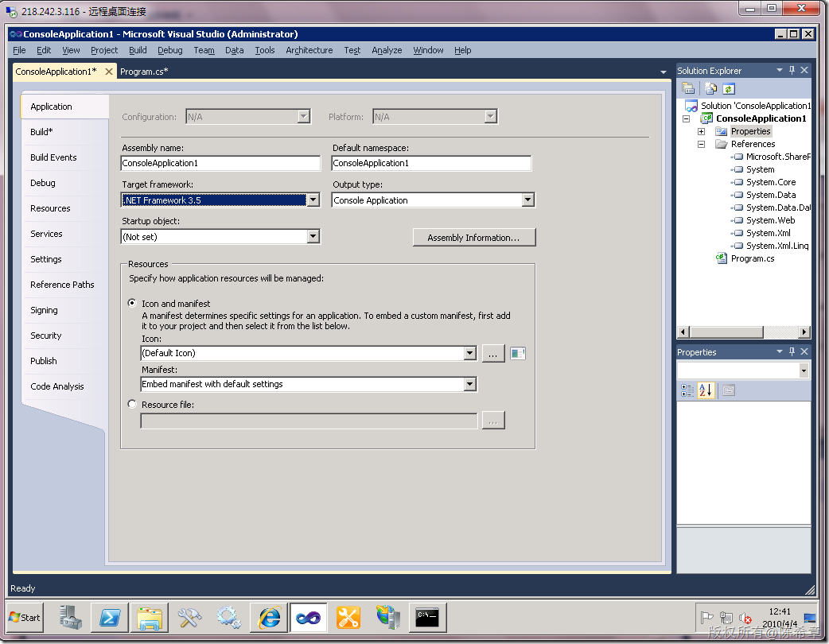The image size is (829, 644).
Task: Select Alphabetical sort icon in Properties panel
Action: [x=705, y=390]
